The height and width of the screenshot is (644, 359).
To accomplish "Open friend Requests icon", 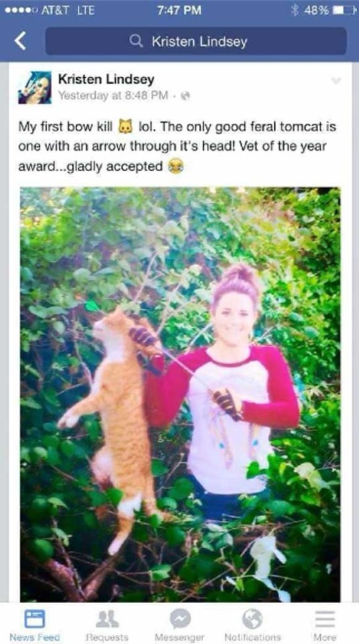I will [x=107, y=619].
